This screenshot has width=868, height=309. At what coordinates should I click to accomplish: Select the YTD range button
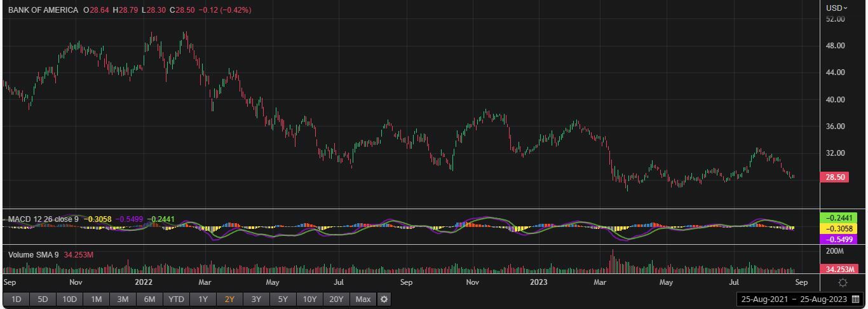177,299
